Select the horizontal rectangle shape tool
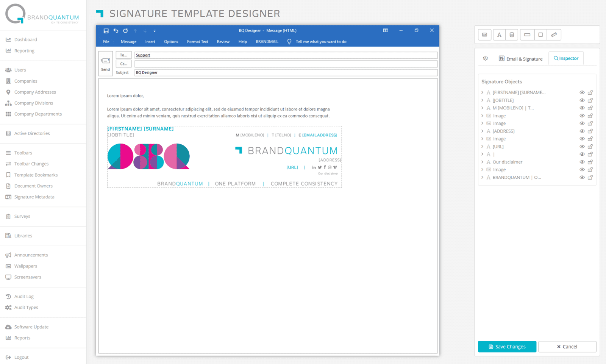The image size is (606, 364). (x=527, y=34)
